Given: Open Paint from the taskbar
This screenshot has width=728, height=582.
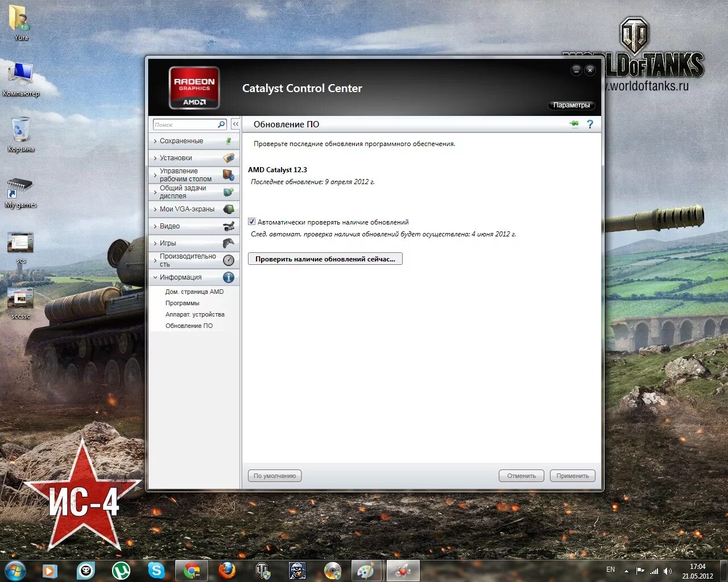Looking at the screenshot, I should (365, 571).
